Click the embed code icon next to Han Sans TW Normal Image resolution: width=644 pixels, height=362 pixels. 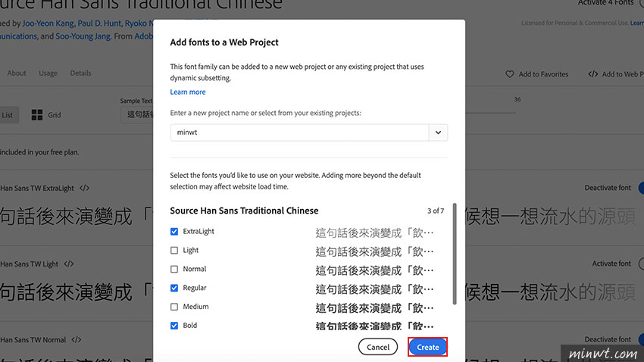(76, 340)
